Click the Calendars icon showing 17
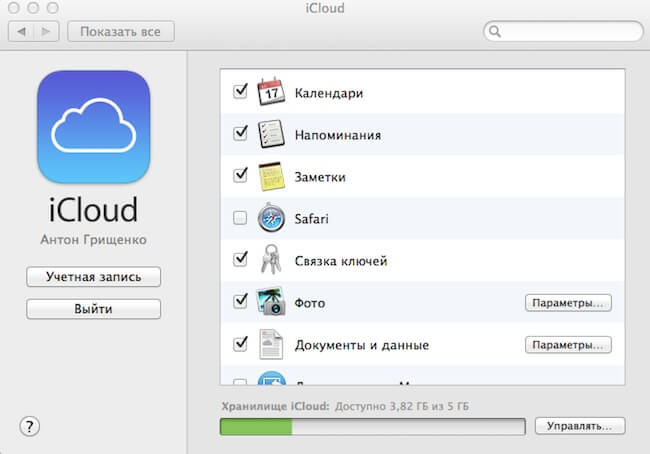The width and height of the screenshot is (650, 454). pyautogui.click(x=271, y=92)
